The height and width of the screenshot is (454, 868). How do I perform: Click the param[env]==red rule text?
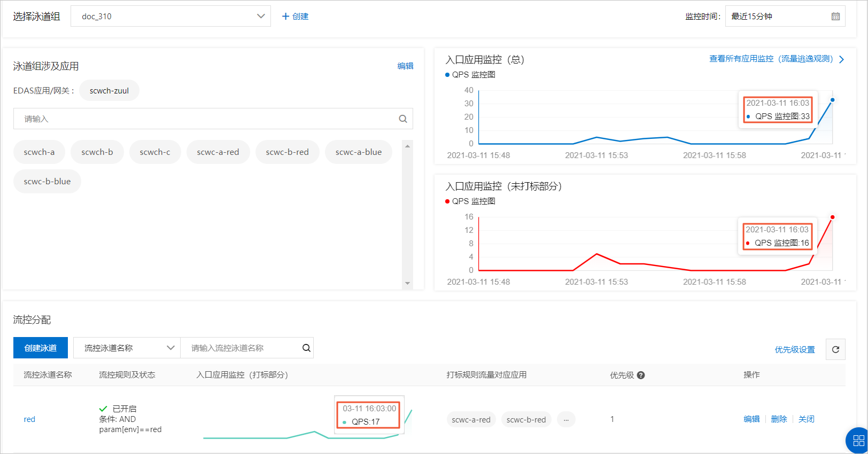[130, 429]
